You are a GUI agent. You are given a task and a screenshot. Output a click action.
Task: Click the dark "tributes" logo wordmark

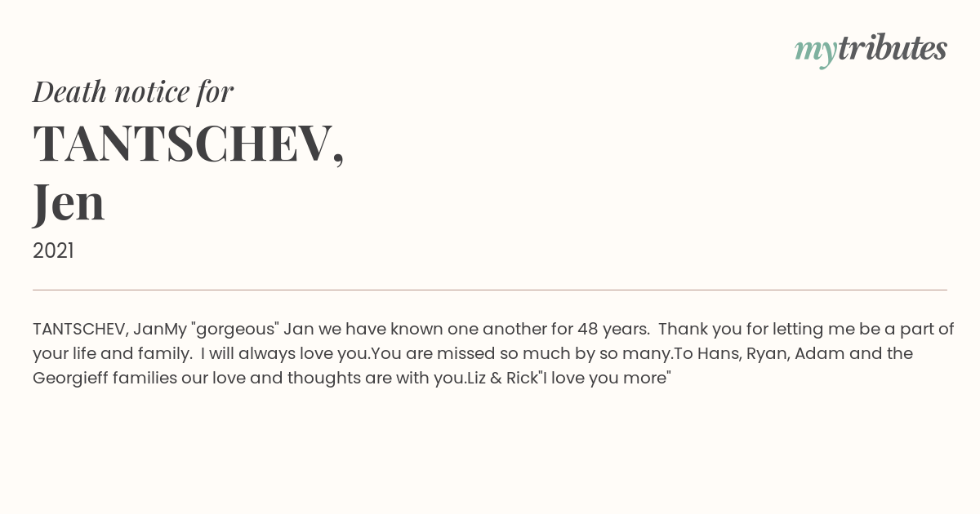(892, 49)
